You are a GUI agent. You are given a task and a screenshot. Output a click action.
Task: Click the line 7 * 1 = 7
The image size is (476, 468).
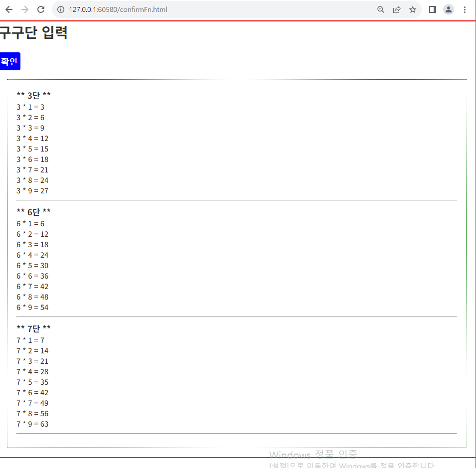(x=30, y=340)
